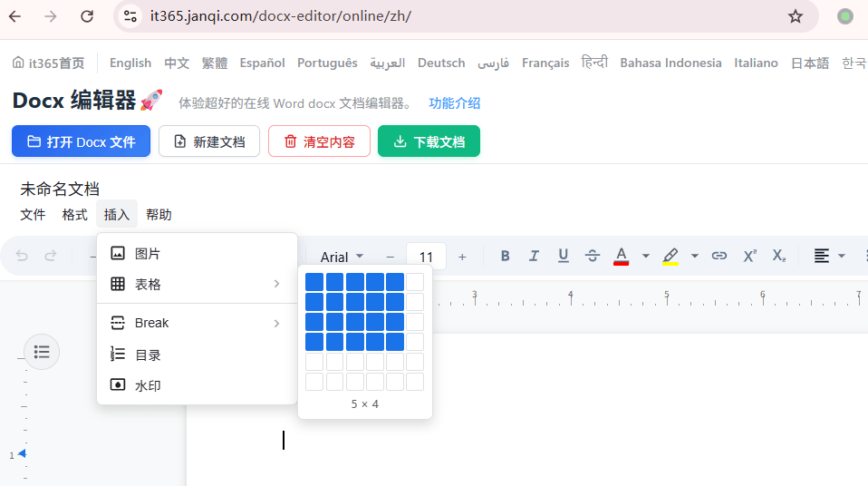
Task: Open the 格式 menu
Action: click(x=74, y=215)
